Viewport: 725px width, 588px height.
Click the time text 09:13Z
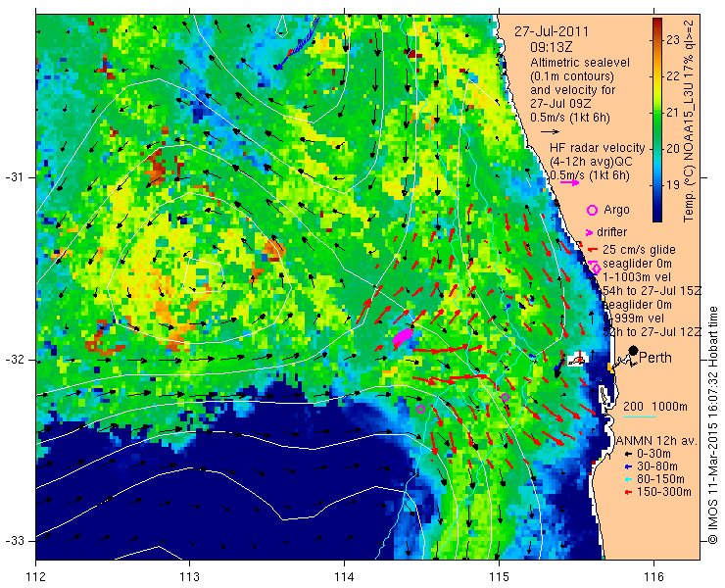coord(552,48)
